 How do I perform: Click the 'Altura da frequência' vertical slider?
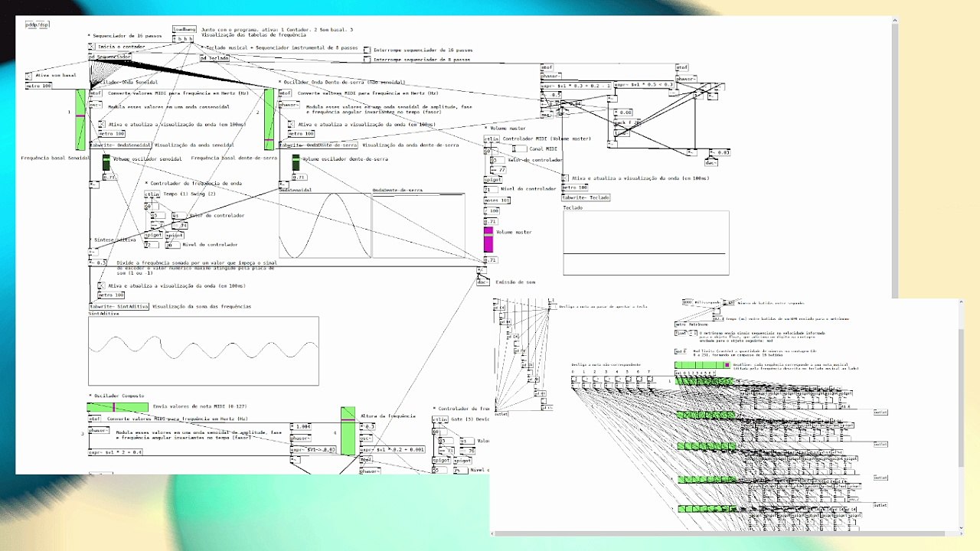click(x=348, y=430)
